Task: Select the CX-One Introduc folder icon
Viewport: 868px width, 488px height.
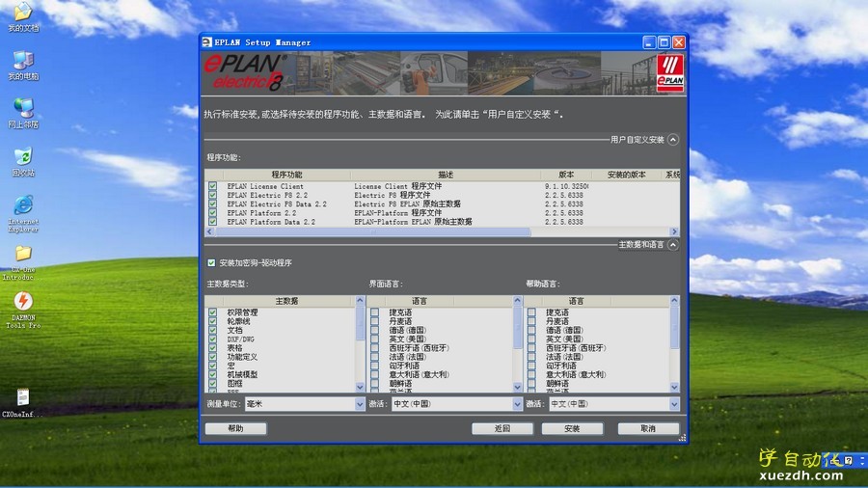Action: 23,262
